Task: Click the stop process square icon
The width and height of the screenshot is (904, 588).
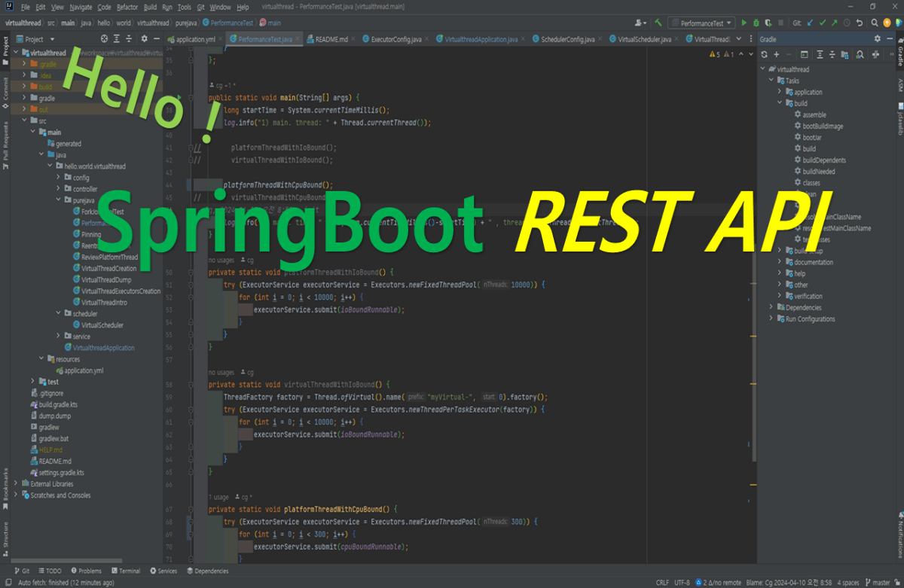Action: click(x=780, y=23)
